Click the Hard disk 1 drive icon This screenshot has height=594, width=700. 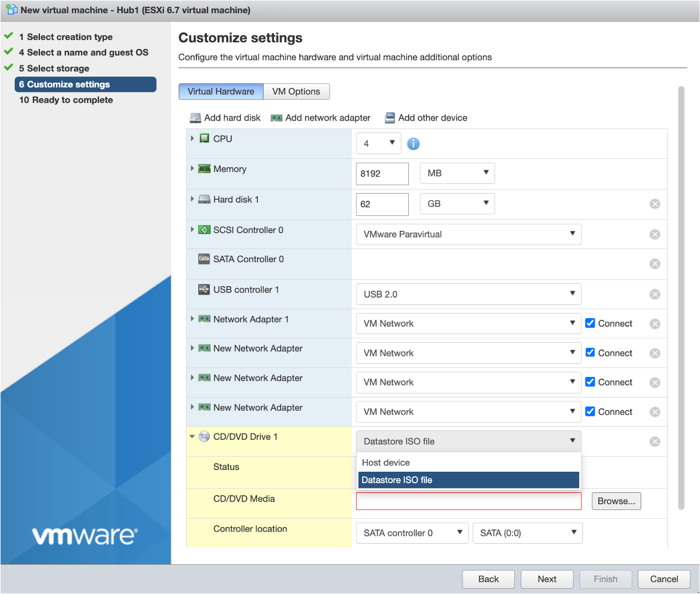coord(204,199)
